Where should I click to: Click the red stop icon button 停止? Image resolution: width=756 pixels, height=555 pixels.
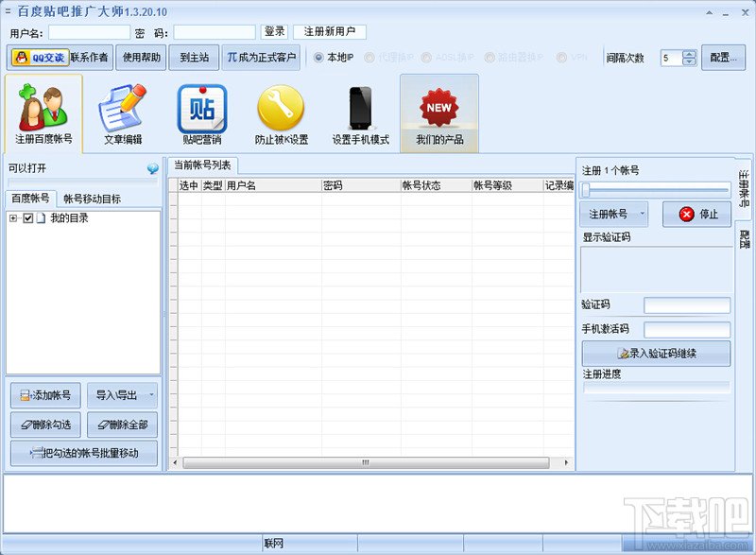697,214
